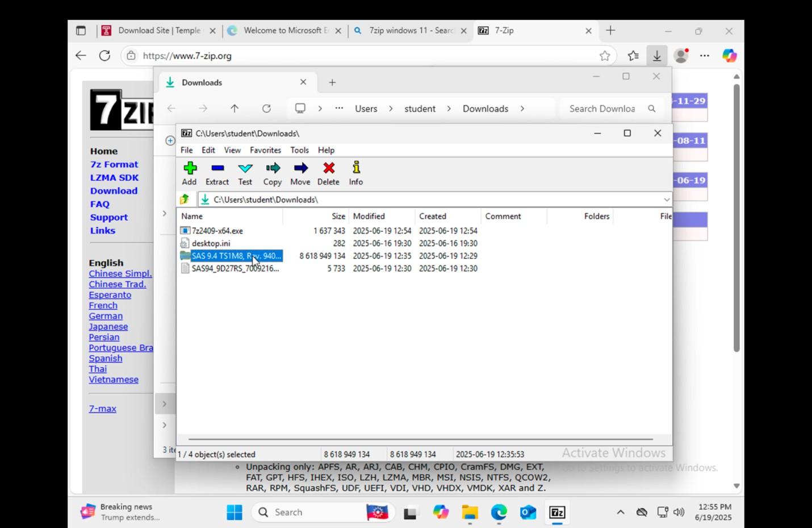The width and height of the screenshot is (812, 528).
Task: Click the Search Downloads field in Explorer
Action: tap(612, 109)
